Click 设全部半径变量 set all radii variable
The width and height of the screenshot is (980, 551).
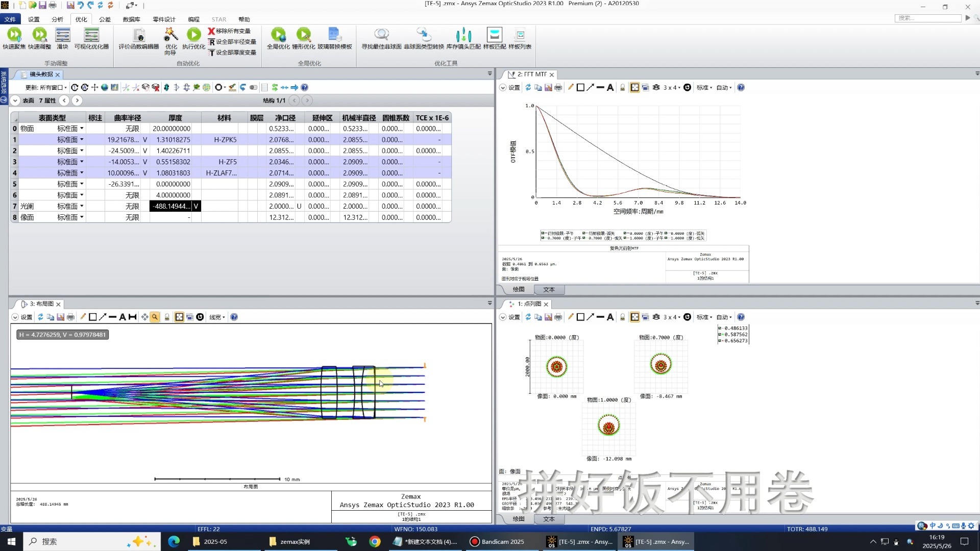232,42
